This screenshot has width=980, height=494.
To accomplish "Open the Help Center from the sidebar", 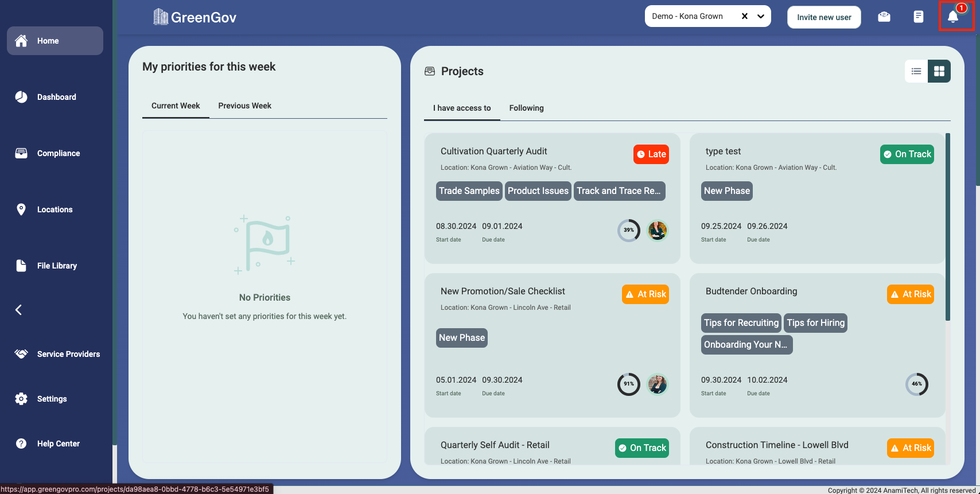I will [x=55, y=444].
